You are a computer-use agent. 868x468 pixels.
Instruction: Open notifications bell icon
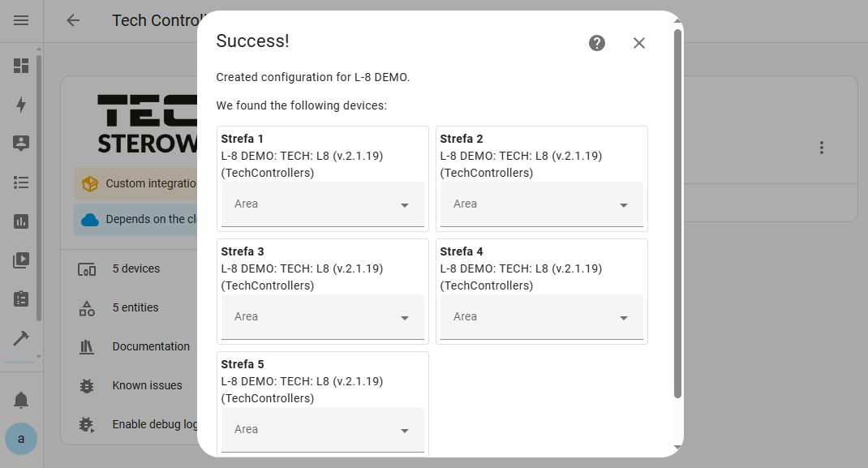point(21,399)
